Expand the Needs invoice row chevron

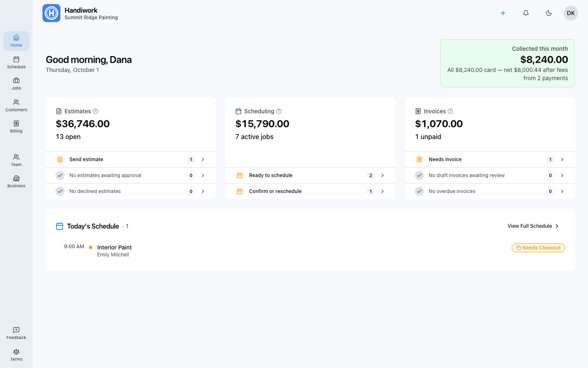pyautogui.click(x=562, y=159)
